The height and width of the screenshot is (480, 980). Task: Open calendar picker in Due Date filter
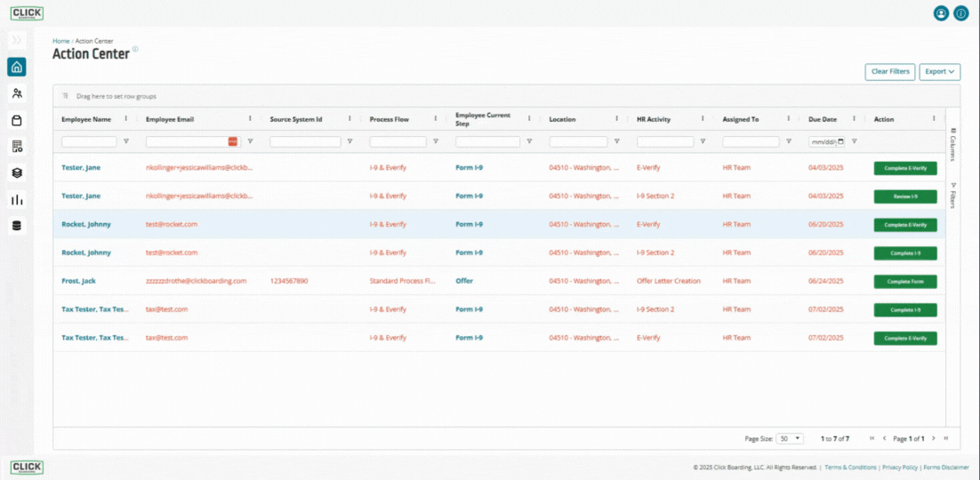coord(840,141)
